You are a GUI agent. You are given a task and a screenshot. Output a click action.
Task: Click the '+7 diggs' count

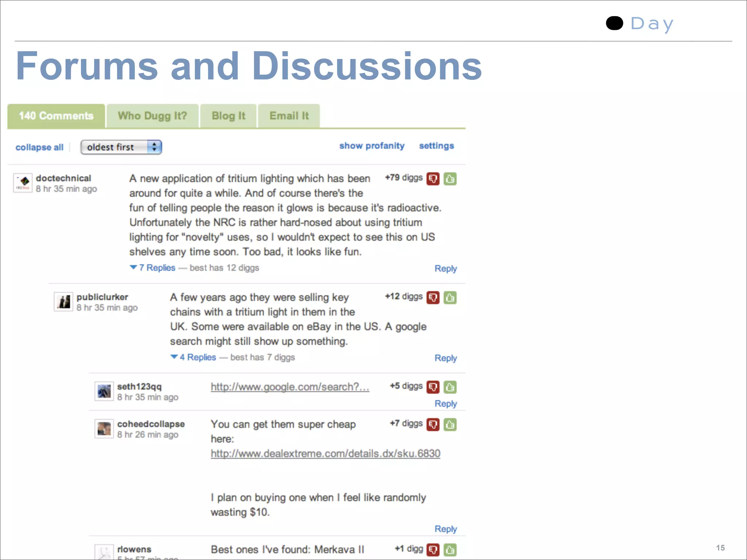tap(406, 423)
